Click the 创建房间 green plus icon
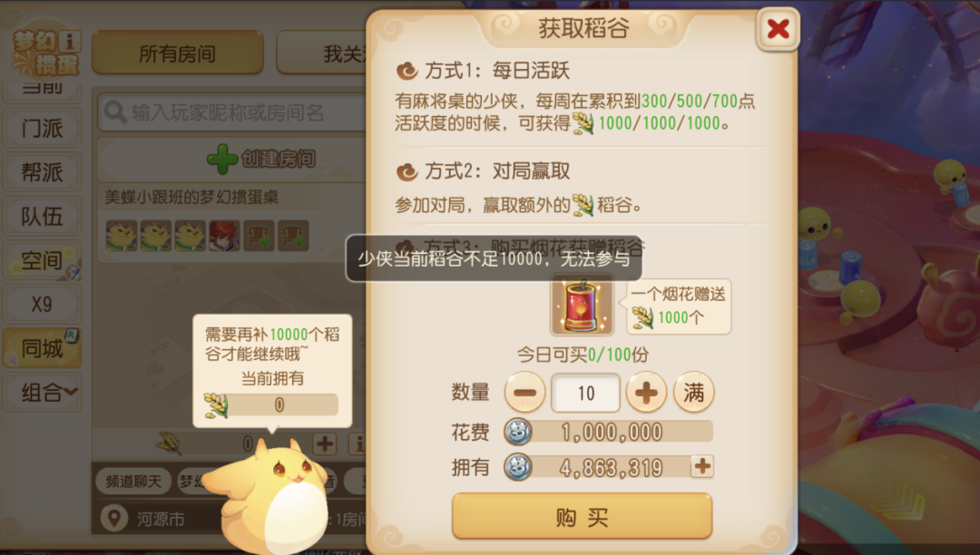Screen dimensions: 980x555 222,159
